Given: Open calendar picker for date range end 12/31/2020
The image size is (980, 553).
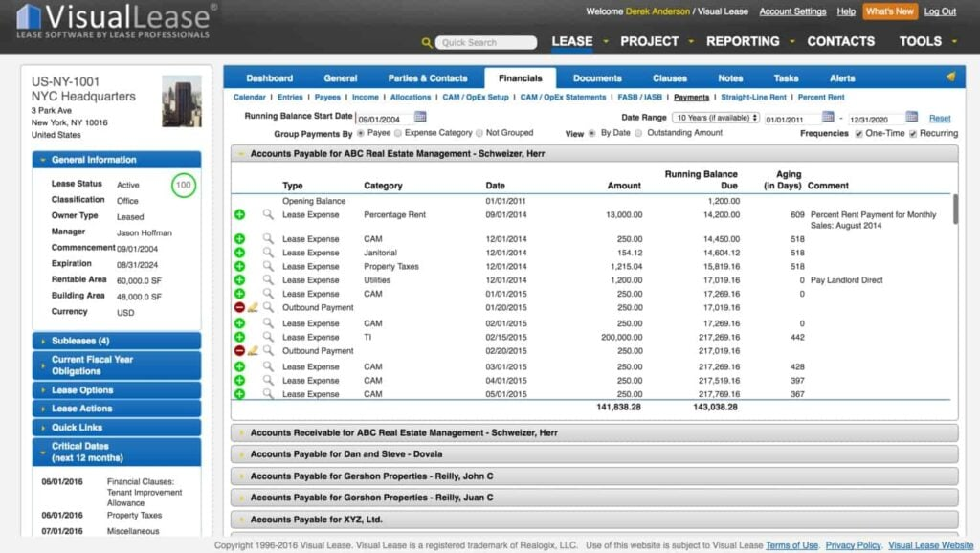Looking at the screenshot, I should point(912,117).
